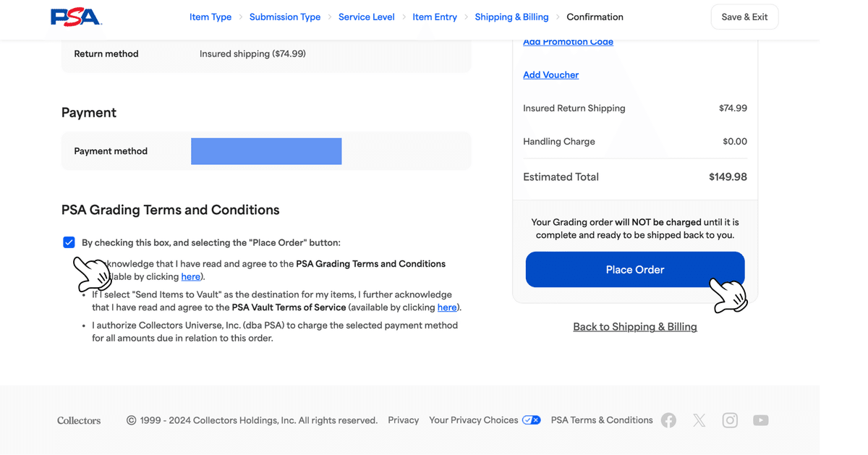Open PSA Vault Terms of Service here link
The width and height of the screenshot is (868, 455).
[447, 307]
